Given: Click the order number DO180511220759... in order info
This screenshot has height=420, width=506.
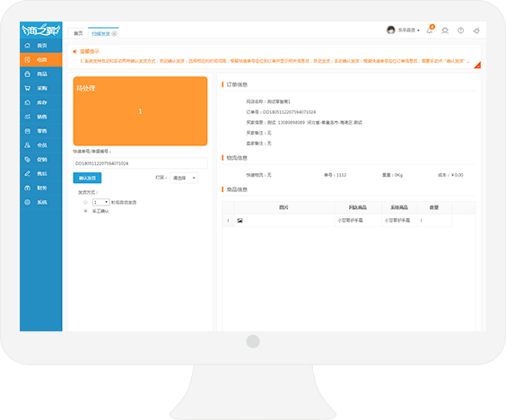Looking at the screenshot, I should (289, 112).
